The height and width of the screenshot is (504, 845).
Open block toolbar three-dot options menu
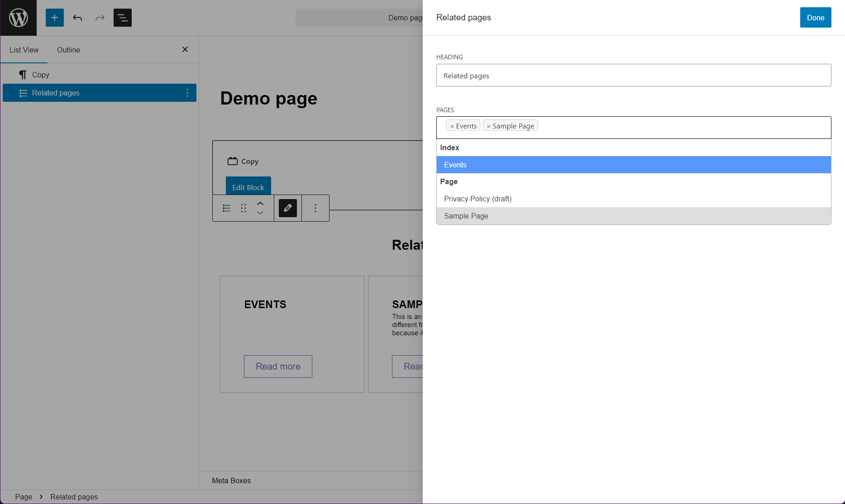[315, 208]
